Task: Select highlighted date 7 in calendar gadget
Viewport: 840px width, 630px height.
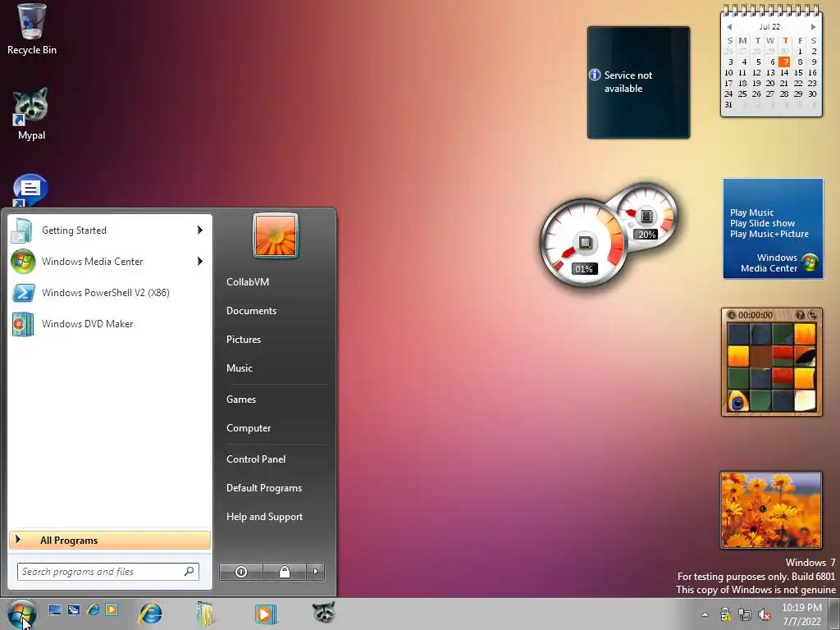Action: 785,62
